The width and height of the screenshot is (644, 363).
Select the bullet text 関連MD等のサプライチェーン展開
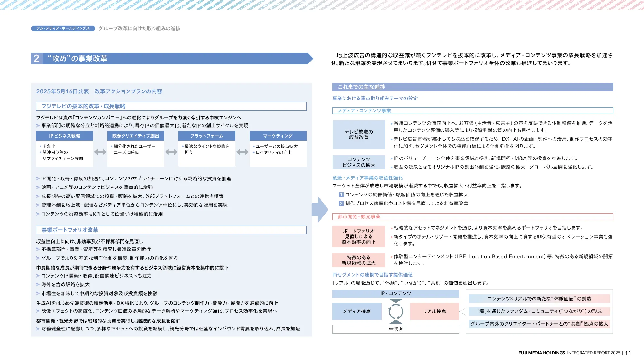coord(61,156)
